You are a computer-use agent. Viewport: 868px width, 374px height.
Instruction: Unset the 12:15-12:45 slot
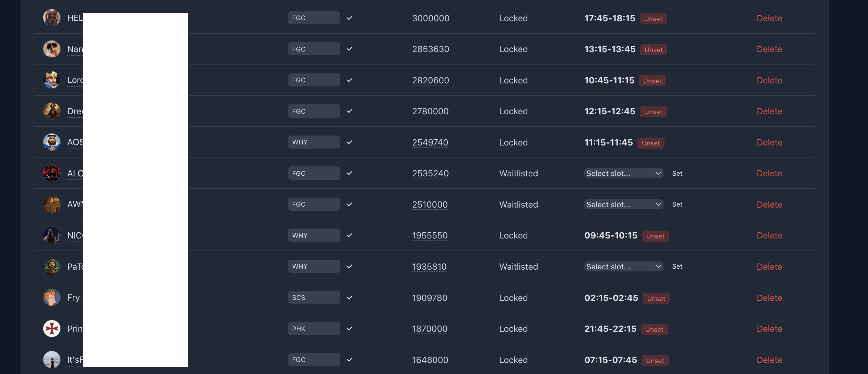[x=653, y=112]
